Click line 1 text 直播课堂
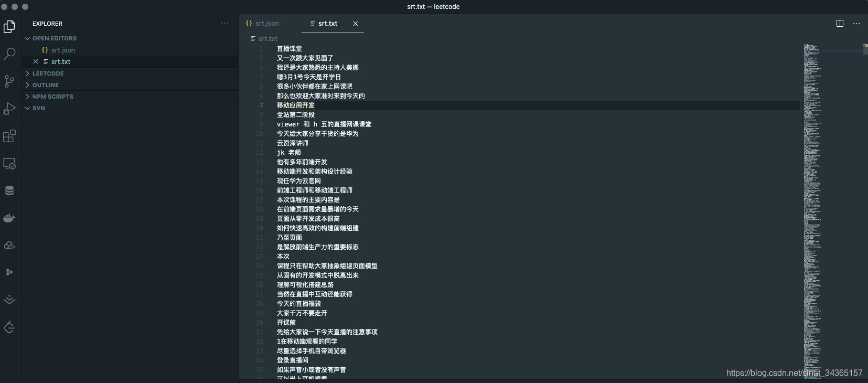This screenshot has width=868, height=383. (x=290, y=49)
